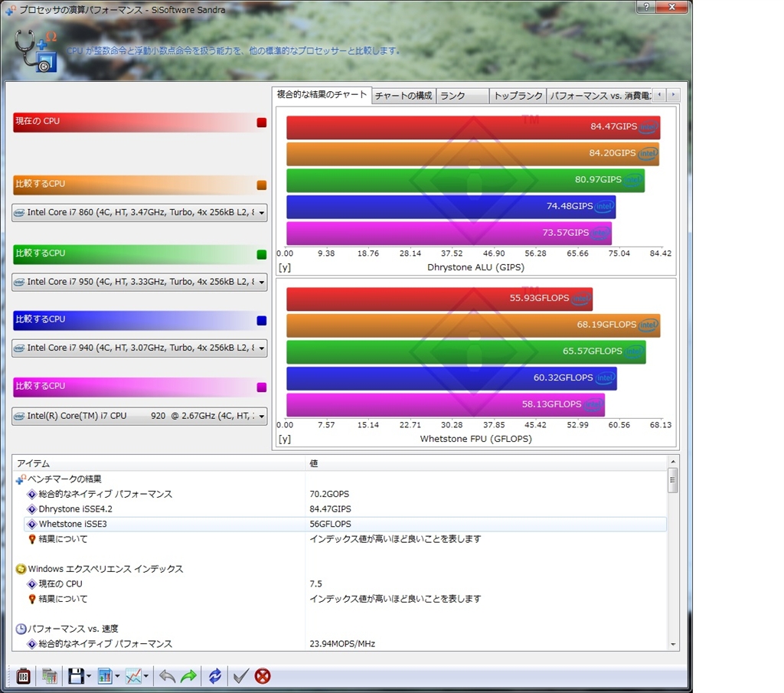Click the orange swatch for first 比較するCPU
Screen dimensions: 784x693
pyautogui.click(x=262, y=185)
